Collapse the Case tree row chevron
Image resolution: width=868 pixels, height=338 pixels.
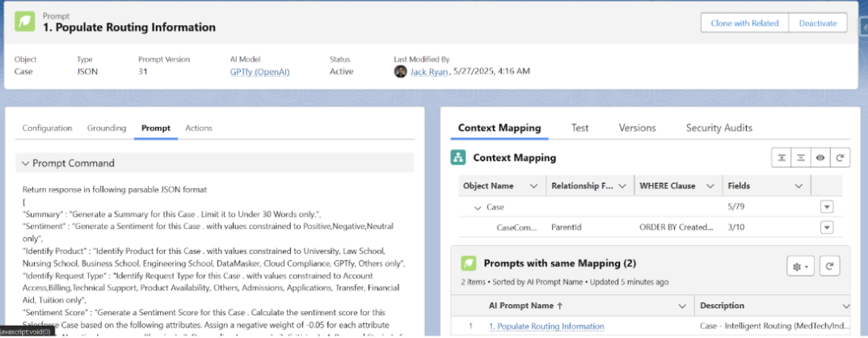pos(478,207)
